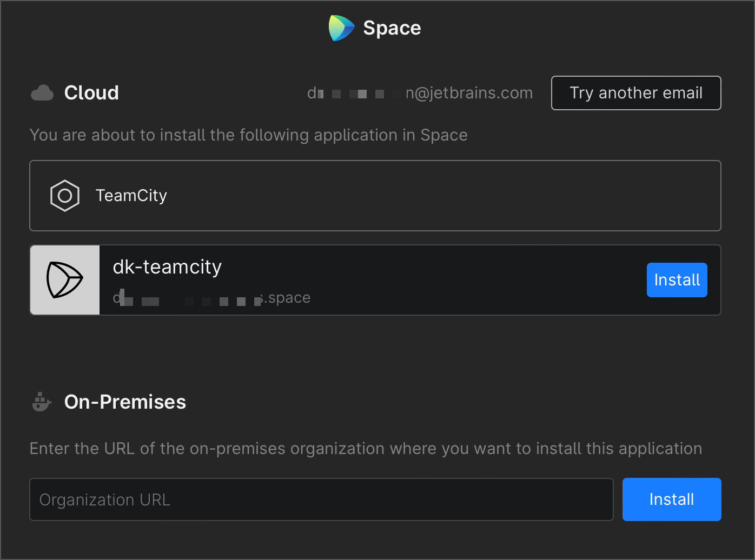Click Install for the on-premises organization

(x=672, y=499)
